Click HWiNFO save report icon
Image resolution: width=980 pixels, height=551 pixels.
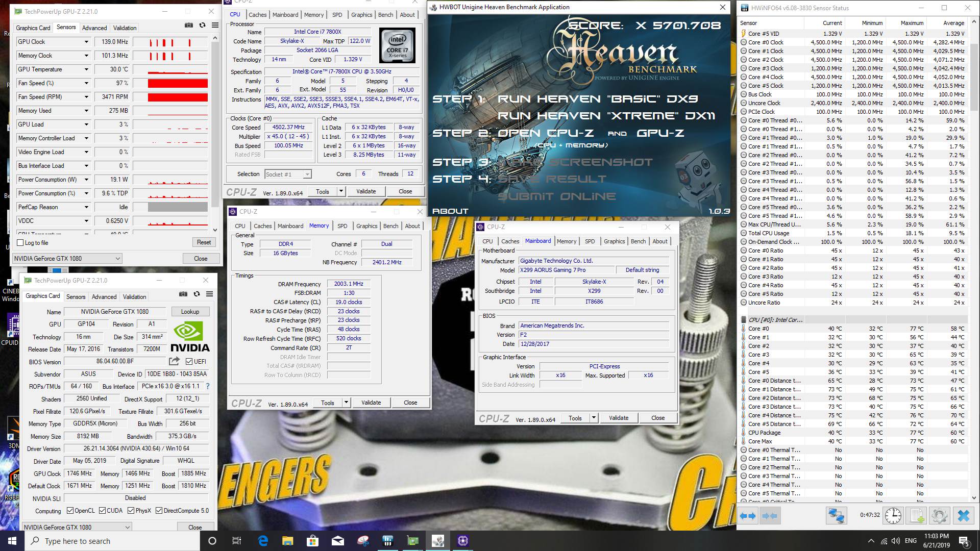click(917, 516)
